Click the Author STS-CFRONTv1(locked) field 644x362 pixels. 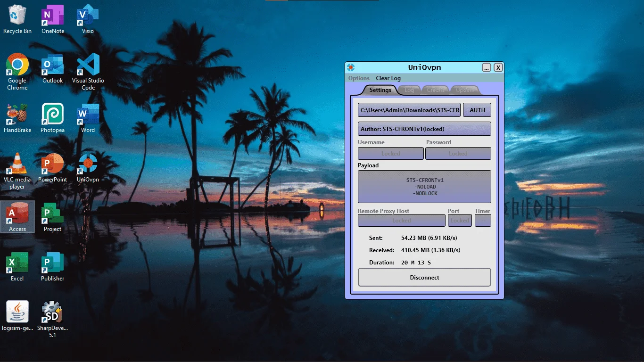coord(424,129)
